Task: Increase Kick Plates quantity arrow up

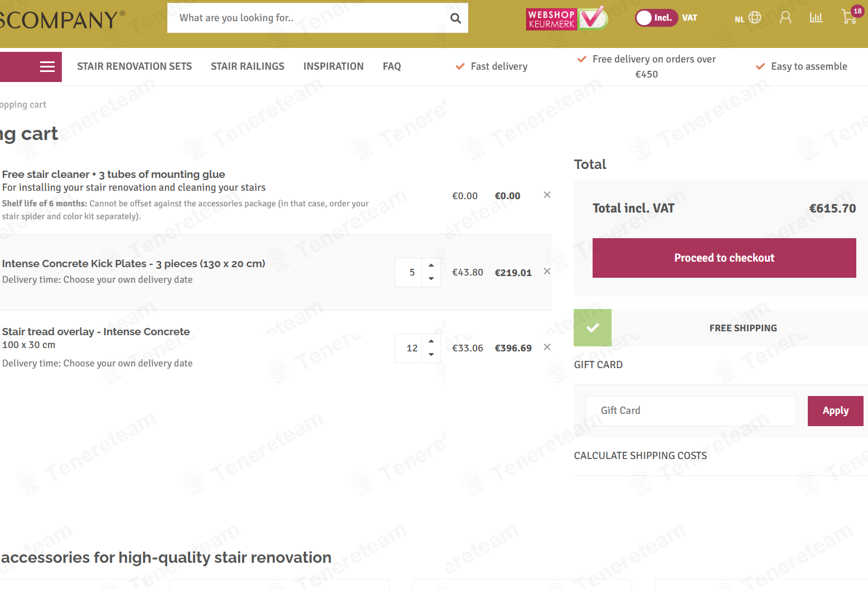Action: (x=431, y=265)
